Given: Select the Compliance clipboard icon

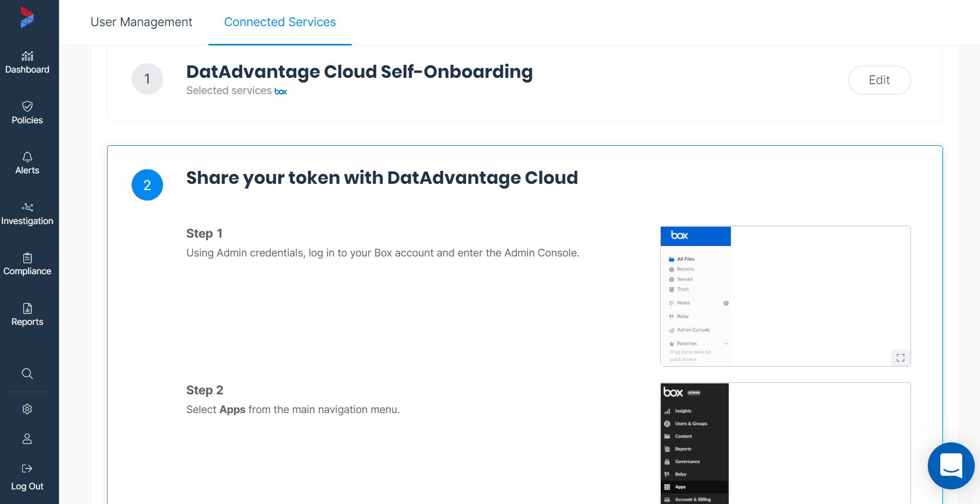Looking at the screenshot, I should pos(27,258).
